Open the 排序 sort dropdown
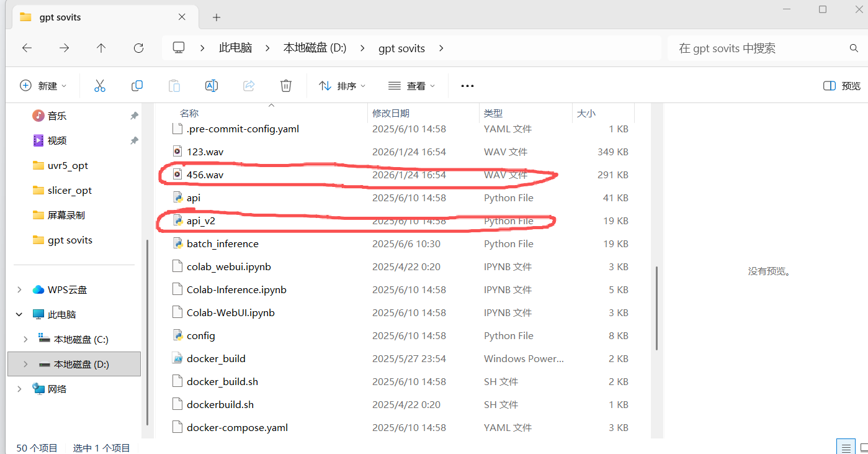This screenshot has width=868, height=454. [x=342, y=86]
